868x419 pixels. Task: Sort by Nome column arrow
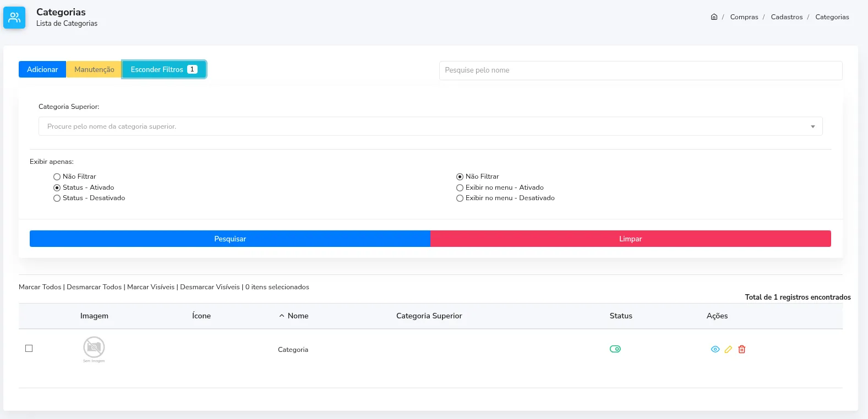[282, 316]
